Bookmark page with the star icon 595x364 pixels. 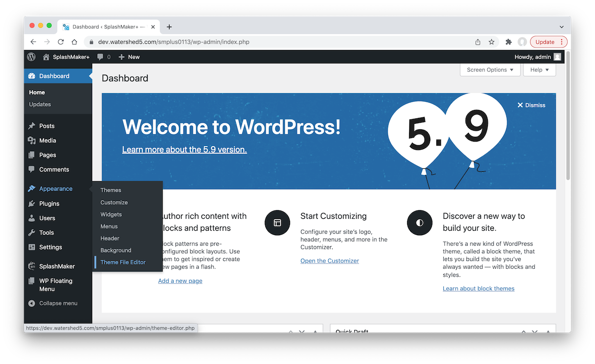click(491, 42)
